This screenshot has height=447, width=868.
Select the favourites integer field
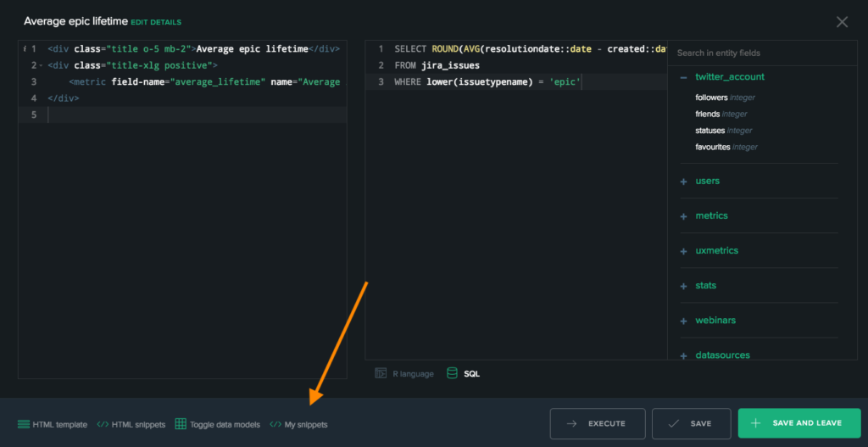click(x=726, y=148)
